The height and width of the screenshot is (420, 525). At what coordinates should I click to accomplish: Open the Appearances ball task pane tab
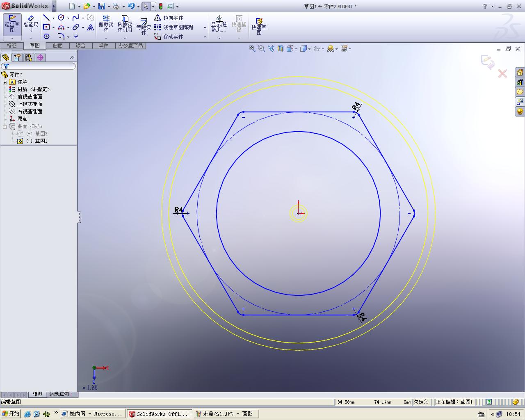(520, 112)
